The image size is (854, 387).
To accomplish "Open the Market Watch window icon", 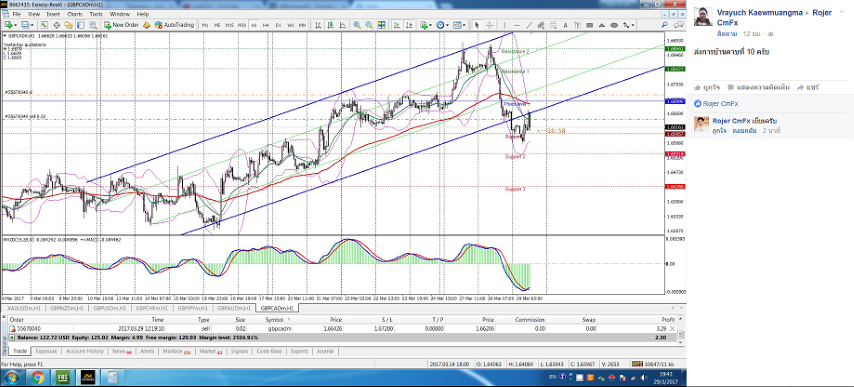I will 44,24.
